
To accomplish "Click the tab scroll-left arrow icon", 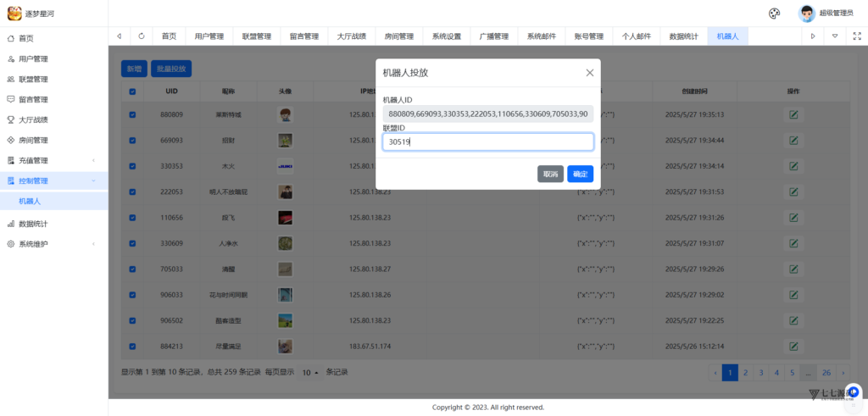I will click(120, 36).
